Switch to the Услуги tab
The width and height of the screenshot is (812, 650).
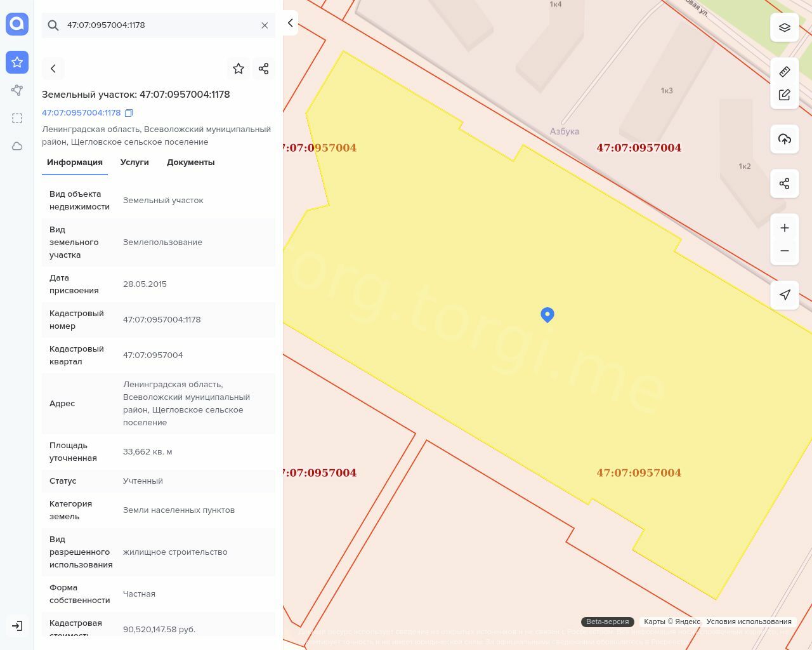click(x=134, y=162)
